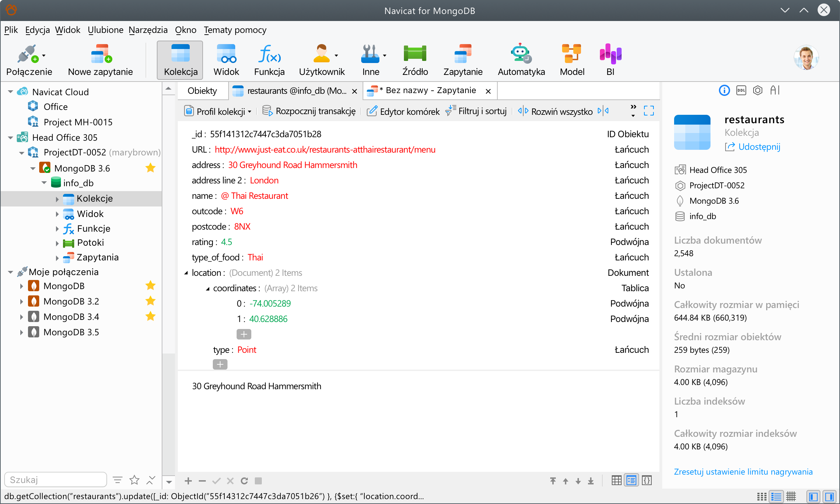Screen dimensions: 840x504
Task: Toggle favorites filter star in sidebar
Action: [x=134, y=480]
